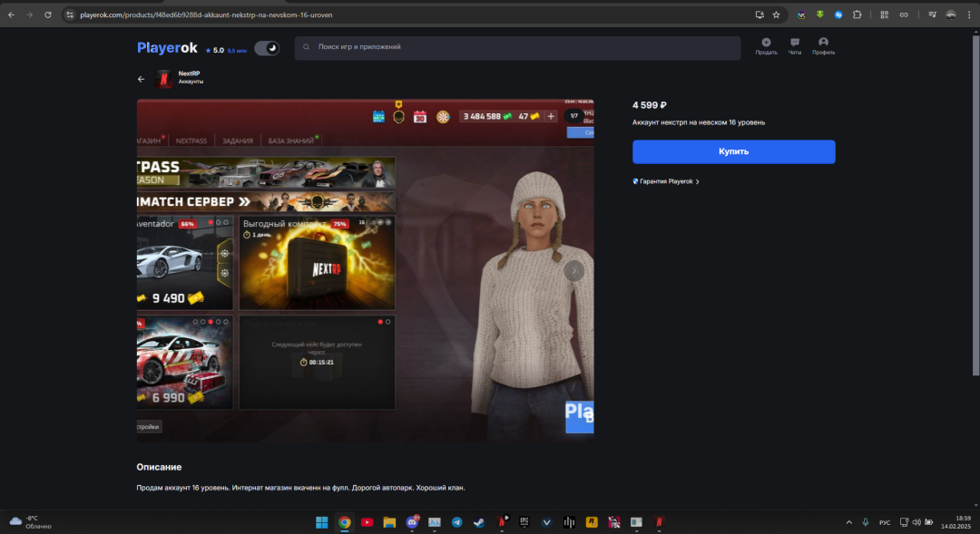Toggle the dark mode switch
This screenshot has height=534, width=980.
(x=267, y=48)
